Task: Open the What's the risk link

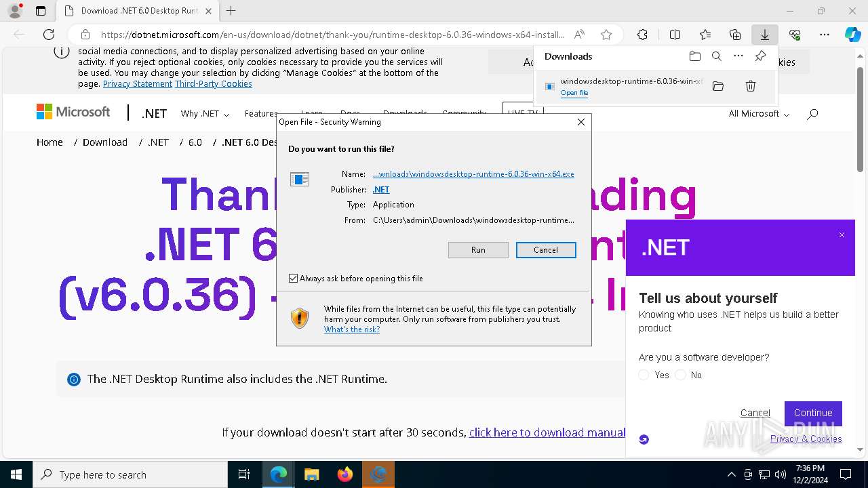Action: pos(352,329)
